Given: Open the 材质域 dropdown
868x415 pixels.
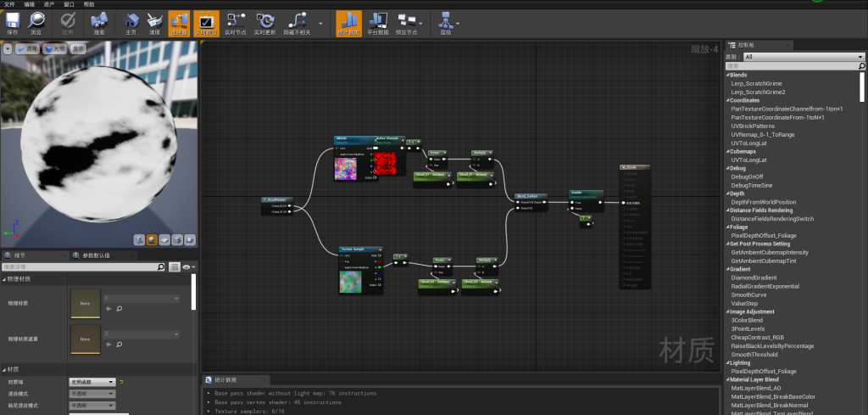Looking at the screenshot, I should [92, 382].
